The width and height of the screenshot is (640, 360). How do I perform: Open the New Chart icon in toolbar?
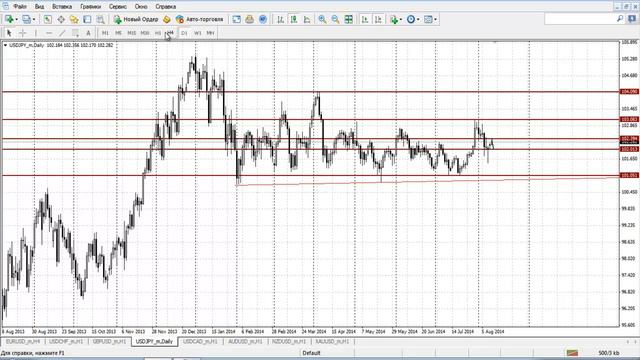point(9,19)
